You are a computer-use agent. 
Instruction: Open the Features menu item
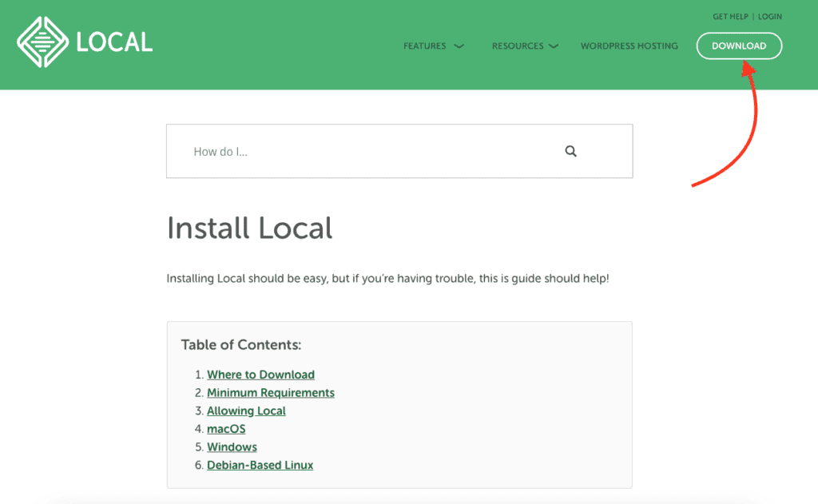425,46
